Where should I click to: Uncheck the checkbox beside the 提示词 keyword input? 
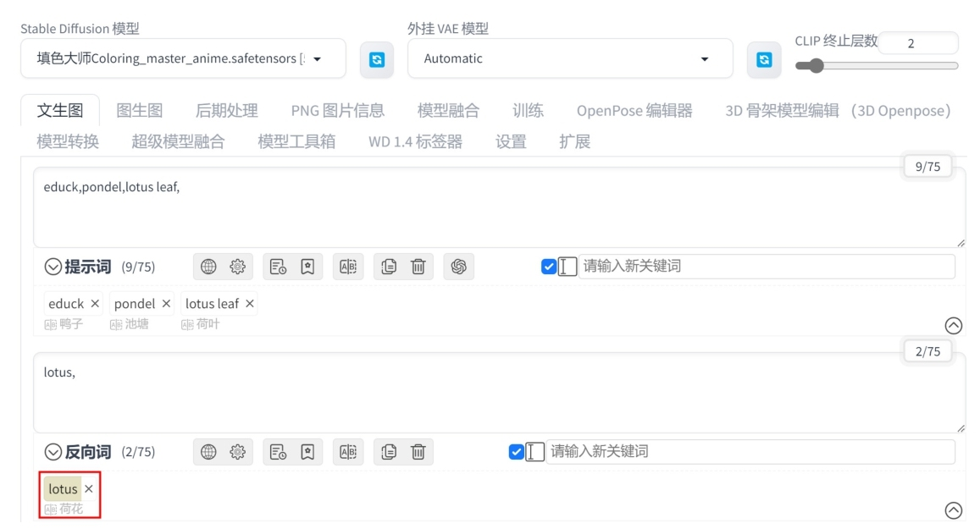coord(549,267)
